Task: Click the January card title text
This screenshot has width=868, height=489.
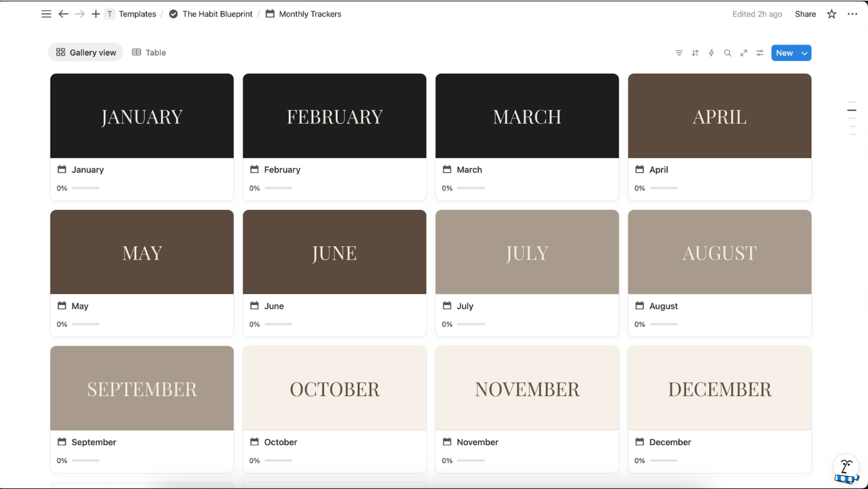Action: pyautogui.click(x=88, y=170)
